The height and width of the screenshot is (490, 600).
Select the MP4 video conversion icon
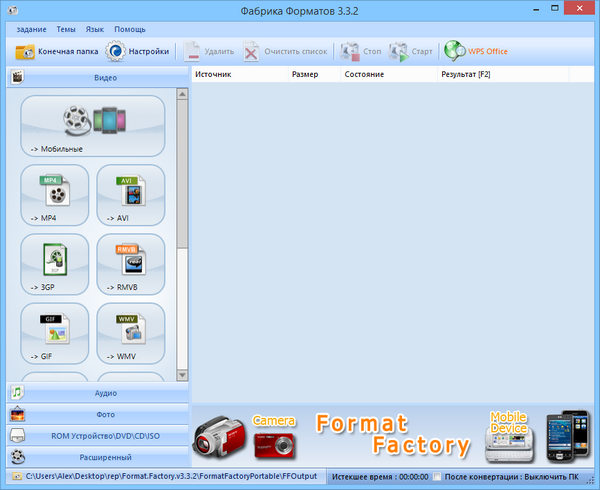tap(55, 195)
